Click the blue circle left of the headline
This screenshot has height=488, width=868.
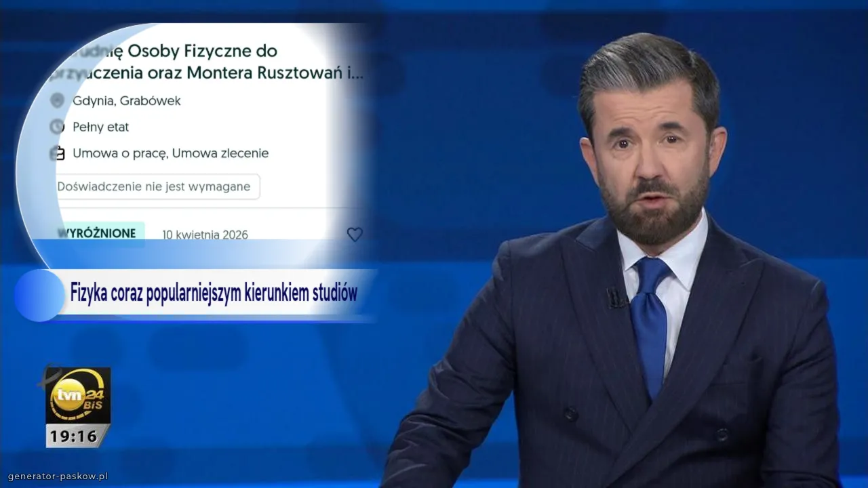[39, 295]
